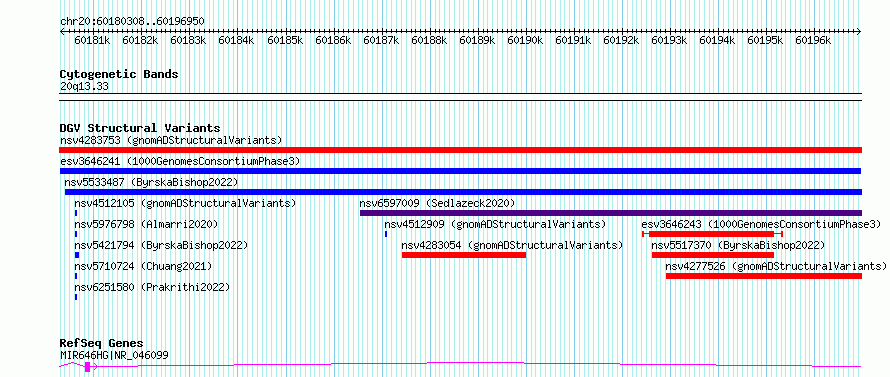Open the nsv5976798 (Almarri2020) label
This screenshot has width=890, height=377.
pyautogui.click(x=146, y=224)
